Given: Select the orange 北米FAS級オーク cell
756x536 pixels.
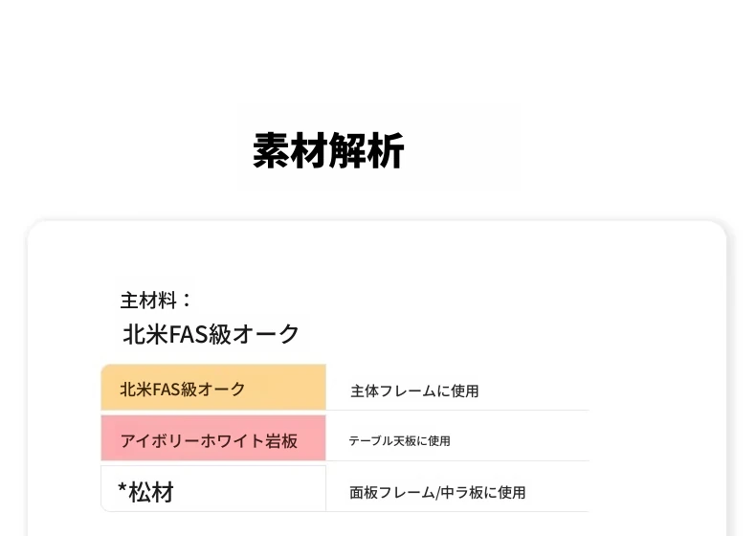Looking at the screenshot, I should tap(213, 388).
